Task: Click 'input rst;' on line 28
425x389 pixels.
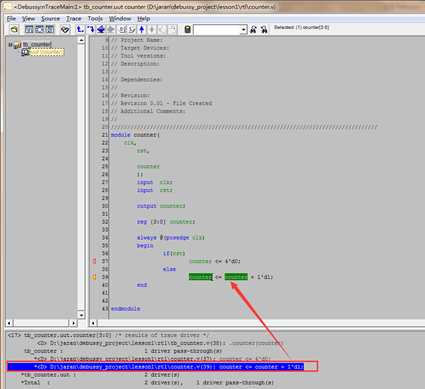Action: [155, 190]
